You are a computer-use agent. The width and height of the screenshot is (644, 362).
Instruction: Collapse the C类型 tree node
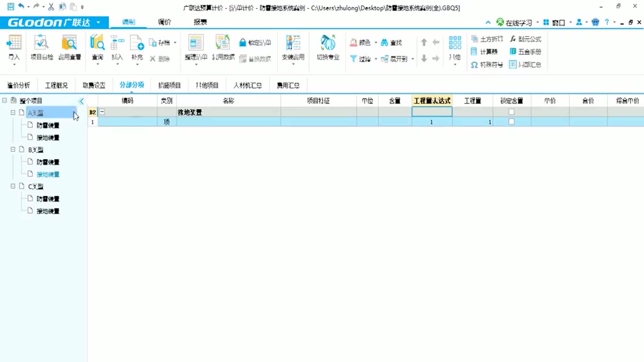coord(13,186)
